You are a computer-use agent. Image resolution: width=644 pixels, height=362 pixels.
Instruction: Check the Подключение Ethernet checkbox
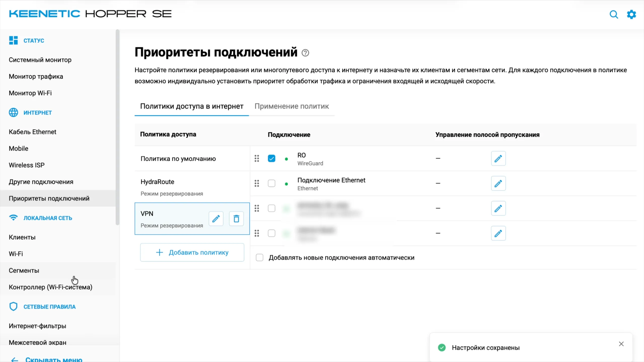point(271,183)
